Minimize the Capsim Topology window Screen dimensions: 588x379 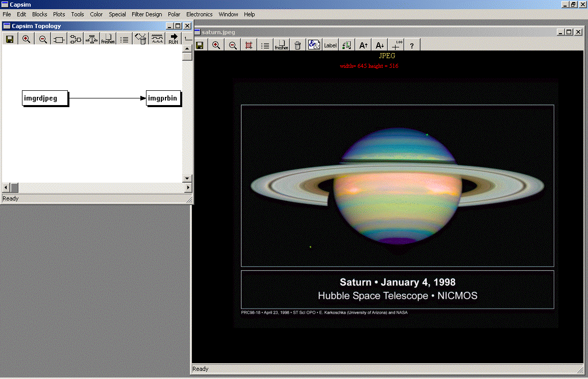[x=169, y=26]
